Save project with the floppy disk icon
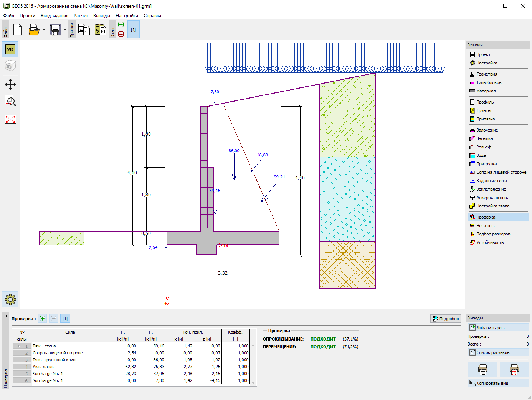532x400 pixels. coord(55,30)
